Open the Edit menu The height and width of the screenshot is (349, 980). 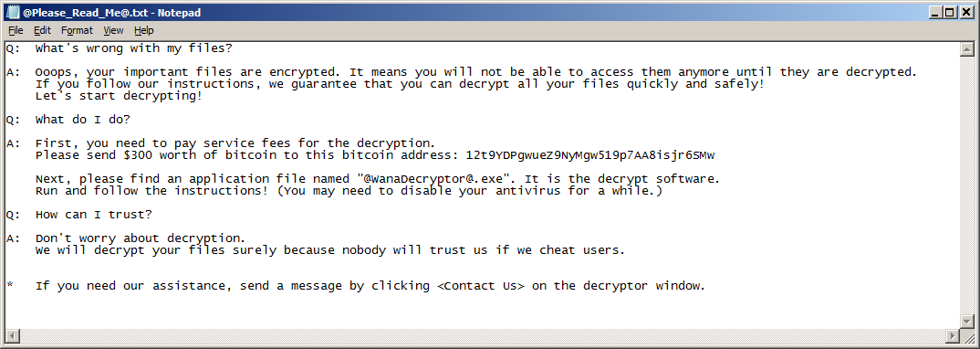click(x=43, y=30)
